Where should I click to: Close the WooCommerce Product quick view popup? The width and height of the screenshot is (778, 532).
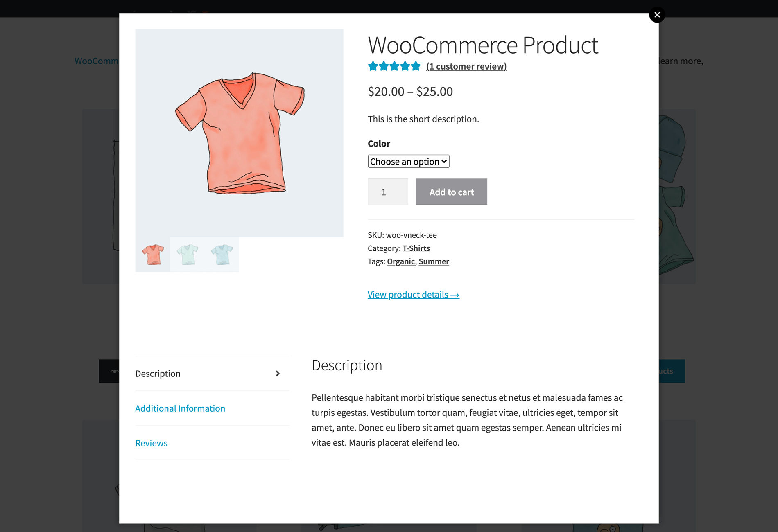[x=657, y=15]
